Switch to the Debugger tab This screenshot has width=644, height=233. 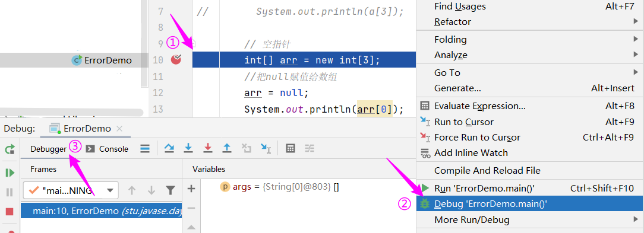(x=49, y=149)
